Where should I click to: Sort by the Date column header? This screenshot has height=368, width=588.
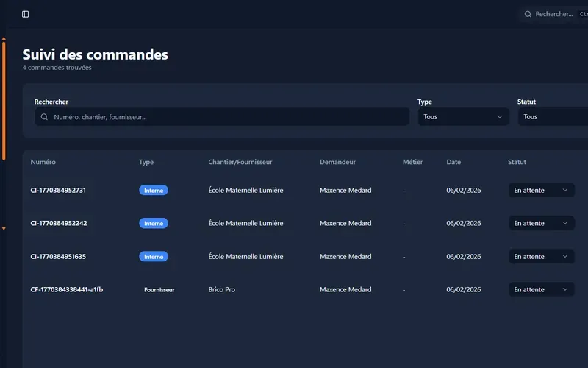453,162
